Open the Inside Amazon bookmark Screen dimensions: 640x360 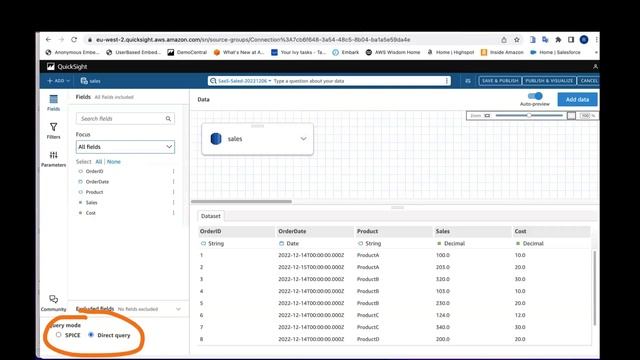502,52
